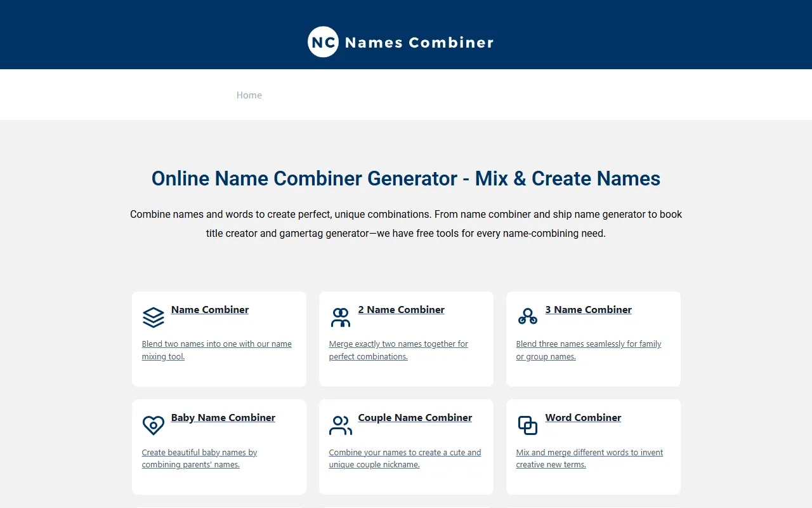Click the people Couple Name Combiner icon

[x=341, y=425]
